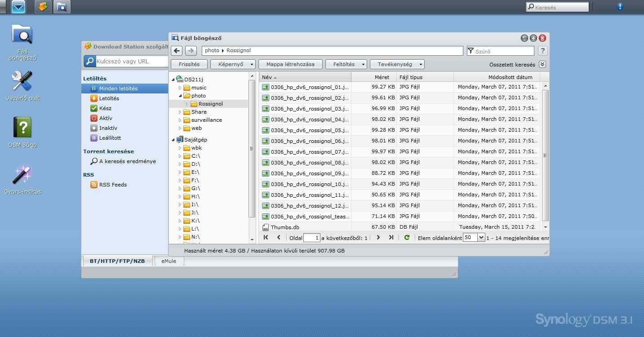Click the notification alert icon in top bar
644x337 pixels.
[x=620, y=7]
